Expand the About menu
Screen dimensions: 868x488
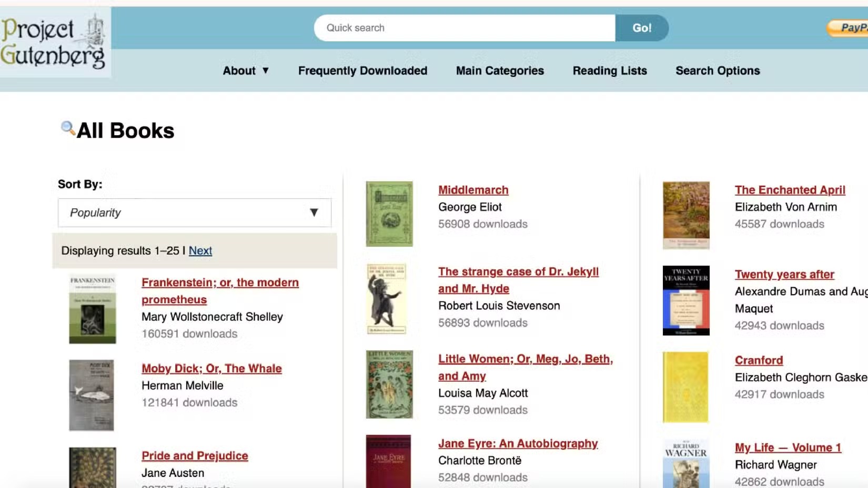pyautogui.click(x=245, y=70)
